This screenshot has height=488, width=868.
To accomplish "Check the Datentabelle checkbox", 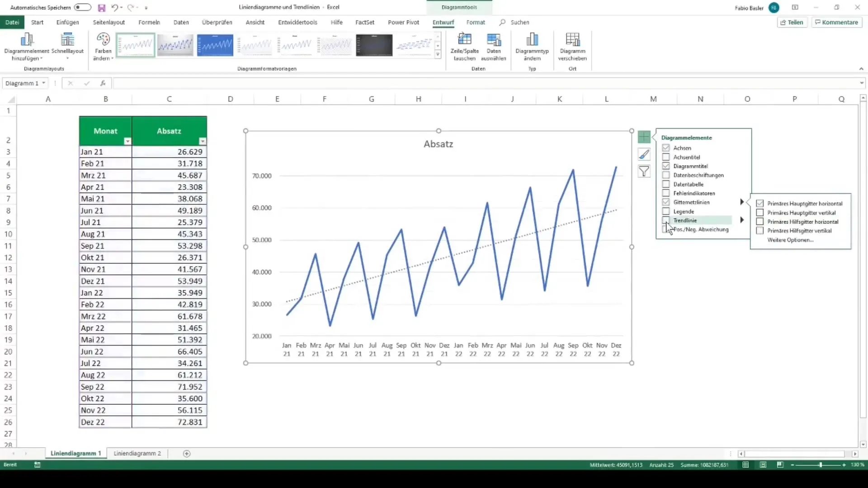I will coord(666,184).
